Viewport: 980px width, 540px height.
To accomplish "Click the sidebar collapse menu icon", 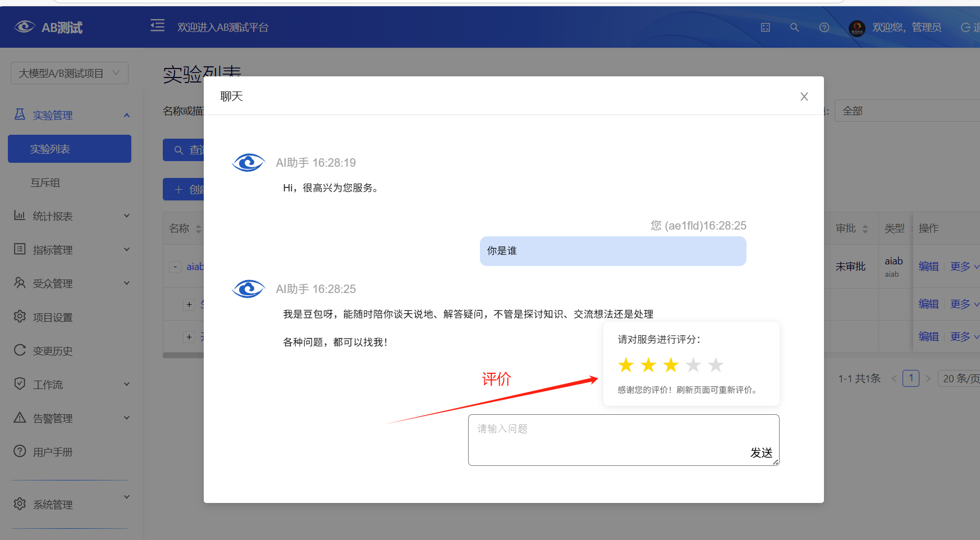I will [x=158, y=26].
